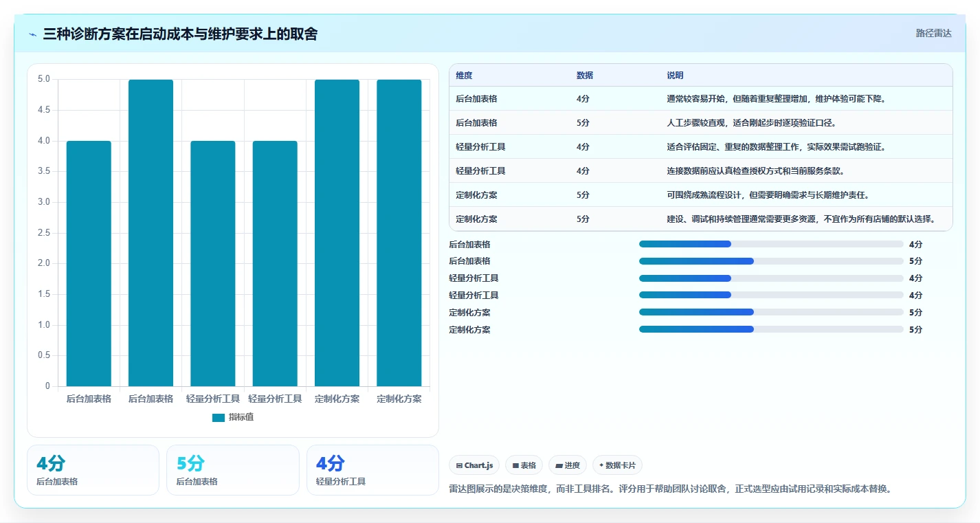Click the 0.5 label on the chart y-axis

click(x=43, y=355)
